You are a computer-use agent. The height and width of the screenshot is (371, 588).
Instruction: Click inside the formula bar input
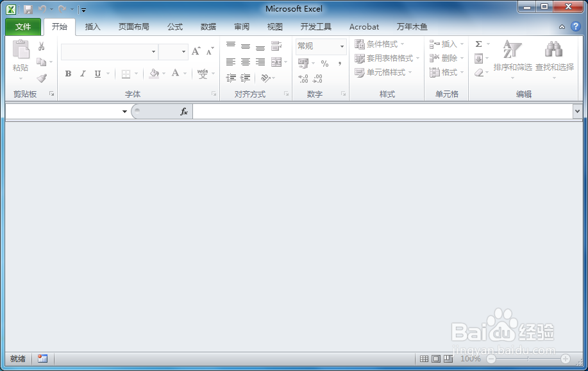point(383,112)
